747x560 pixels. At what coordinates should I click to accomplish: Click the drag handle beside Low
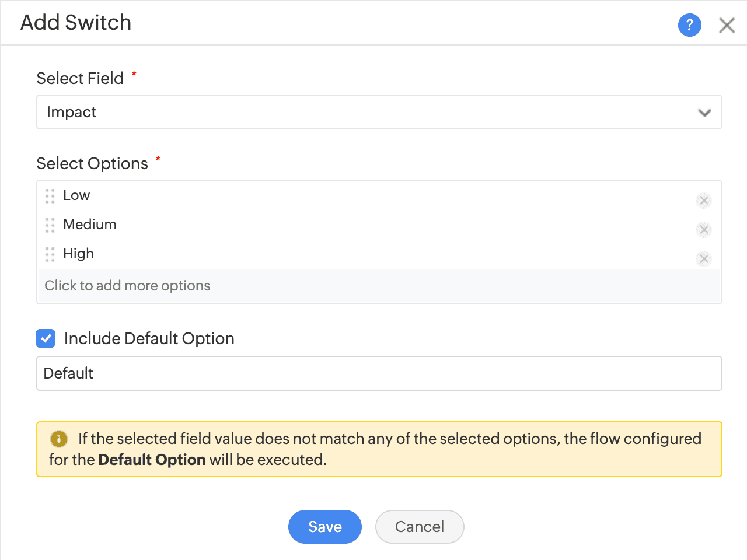(50, 196)
